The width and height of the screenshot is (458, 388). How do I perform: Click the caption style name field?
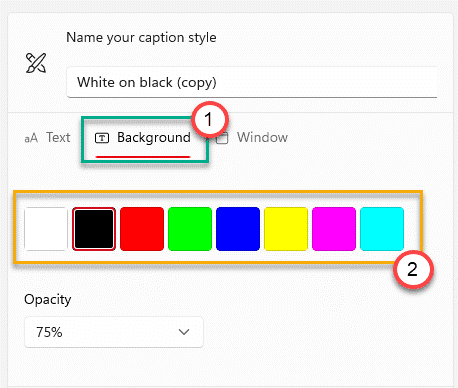pyautogui.click(x=252, y=82)
